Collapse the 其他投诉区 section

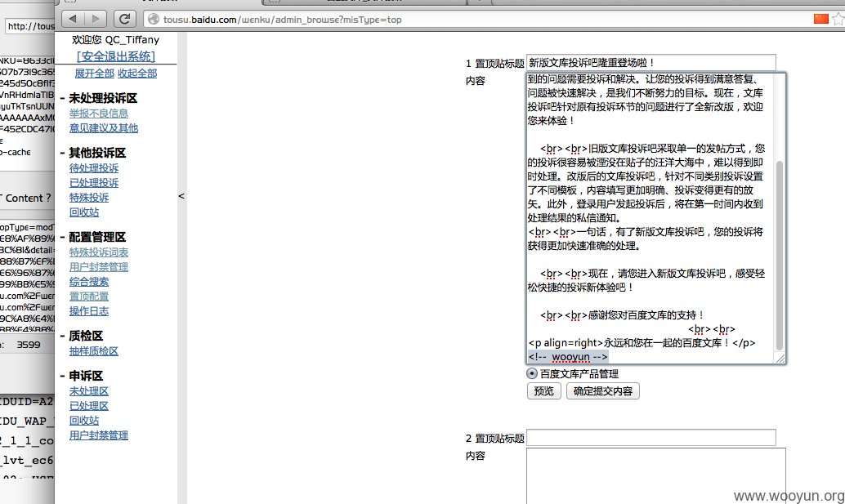point(62,153)
